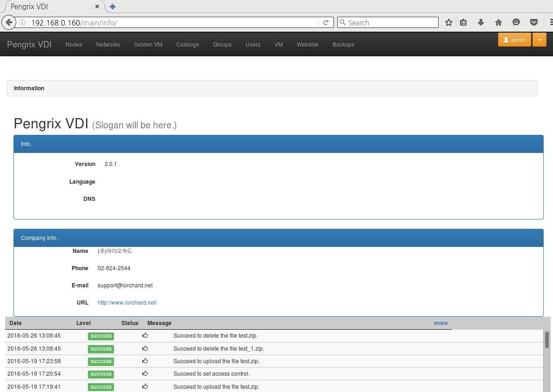Open the Catalogs menu item
The height and width of the screenshot is (392, 553).
[x=187, y=45]
